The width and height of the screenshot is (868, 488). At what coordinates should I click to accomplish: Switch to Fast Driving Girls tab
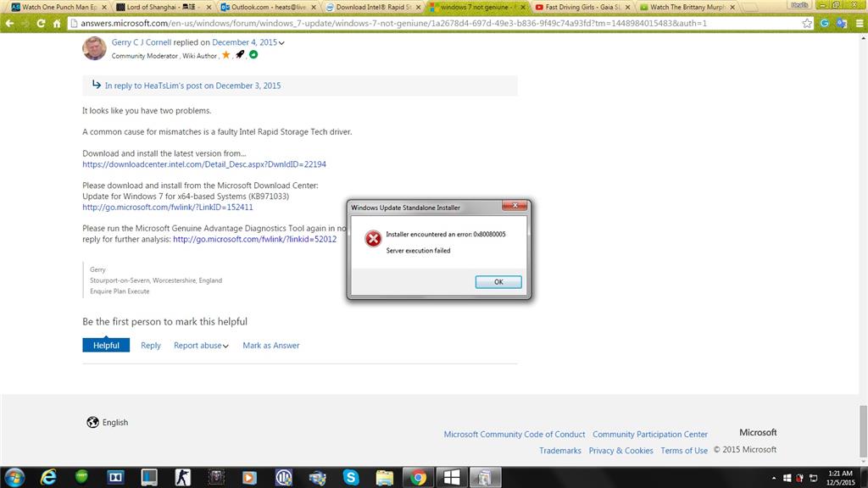pos(582,7)
